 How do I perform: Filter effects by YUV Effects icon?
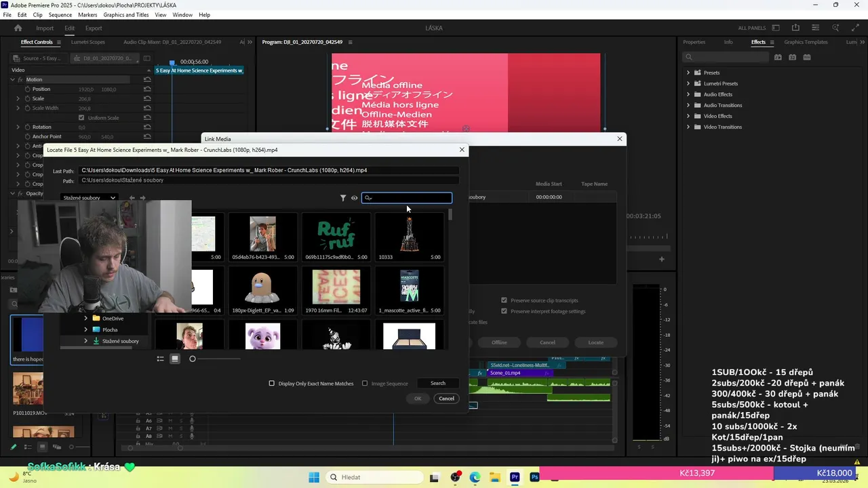[806, 58]
